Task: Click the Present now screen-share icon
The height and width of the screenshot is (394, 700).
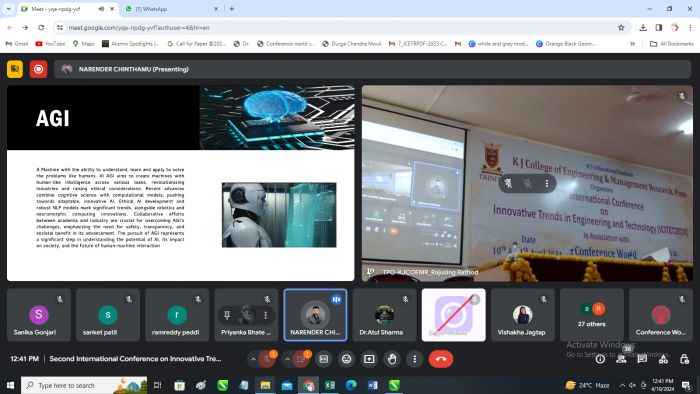Action: tap(369, 359)
